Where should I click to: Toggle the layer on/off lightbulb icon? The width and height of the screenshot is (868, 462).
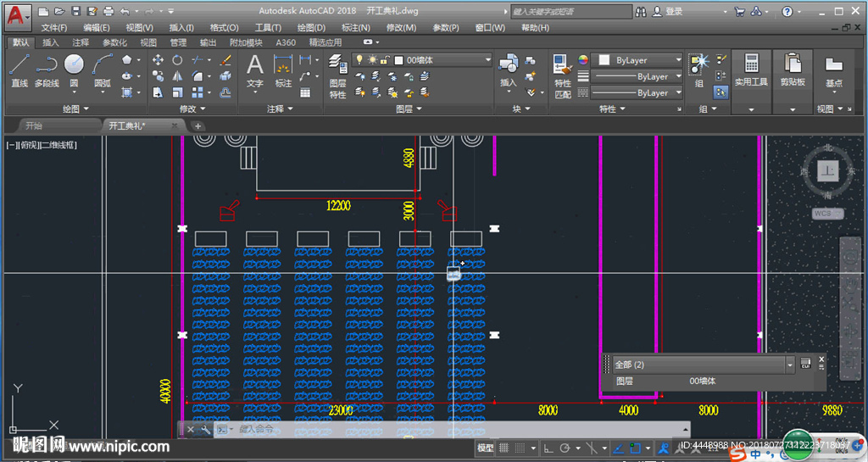[359, 59]
